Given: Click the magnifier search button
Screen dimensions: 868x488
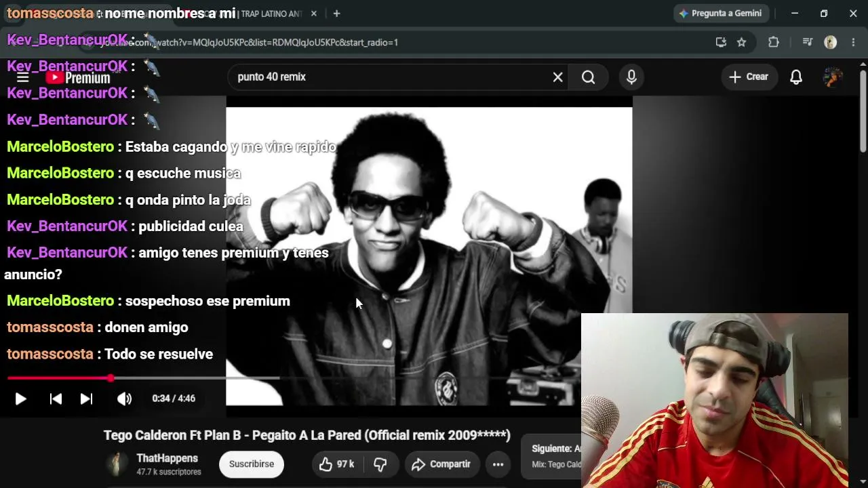Looking at the screenshot, I should (589, 77).
